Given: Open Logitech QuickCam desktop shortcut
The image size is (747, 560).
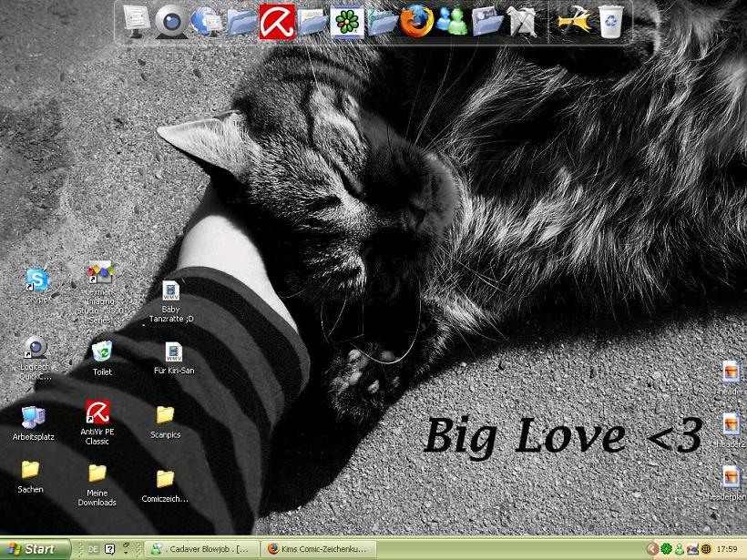Looking at the screenshot, I should (x=36, y=348).
